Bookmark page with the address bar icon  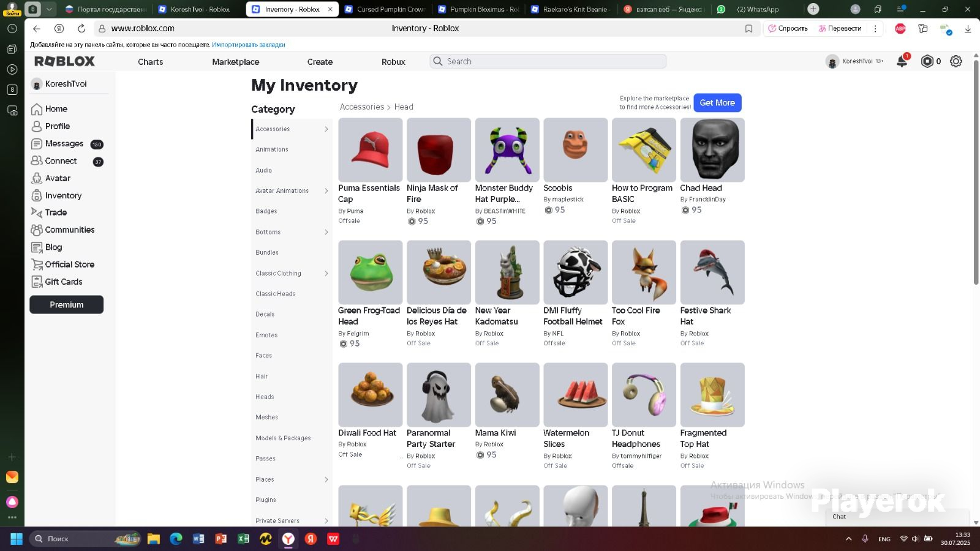[x=748, y=28]
